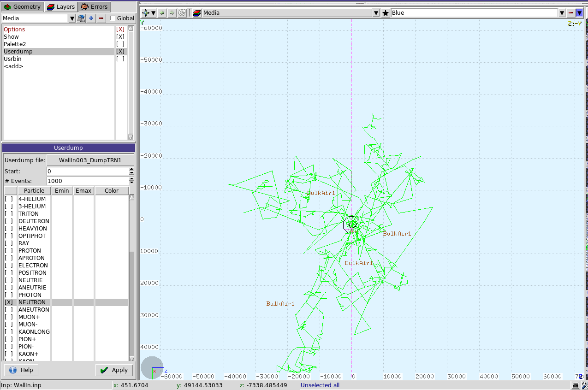Viewport: 588px width, 390px height.
Task: Enable the PROTON particle checkbox
Action: 9,251
